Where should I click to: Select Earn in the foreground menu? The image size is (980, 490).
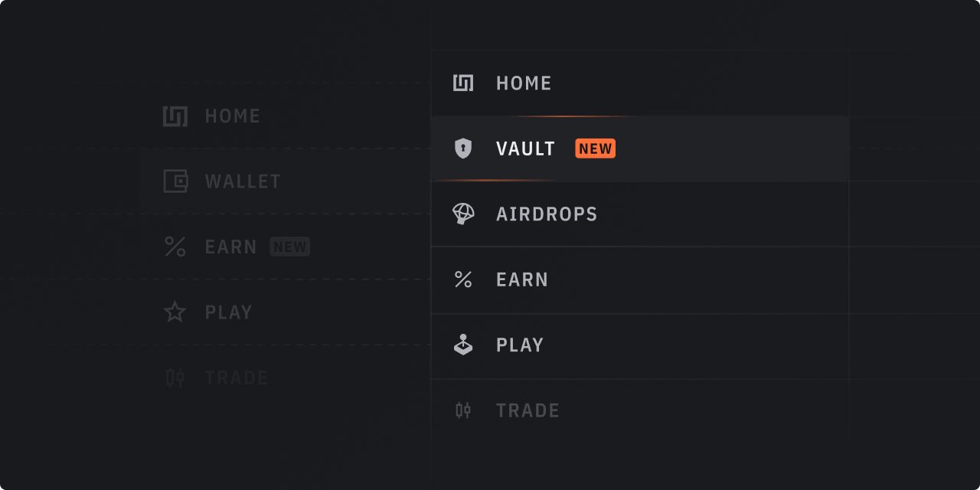[x=522, y=279]
